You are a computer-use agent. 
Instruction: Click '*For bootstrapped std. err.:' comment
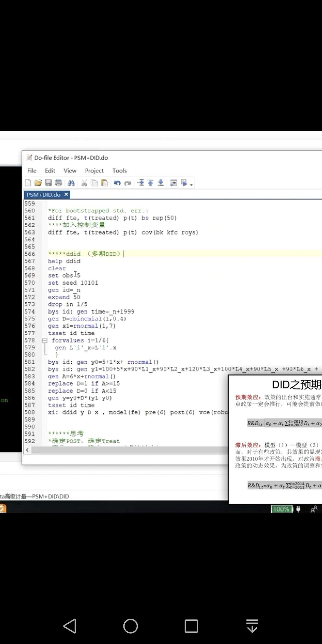coord(98,211)
